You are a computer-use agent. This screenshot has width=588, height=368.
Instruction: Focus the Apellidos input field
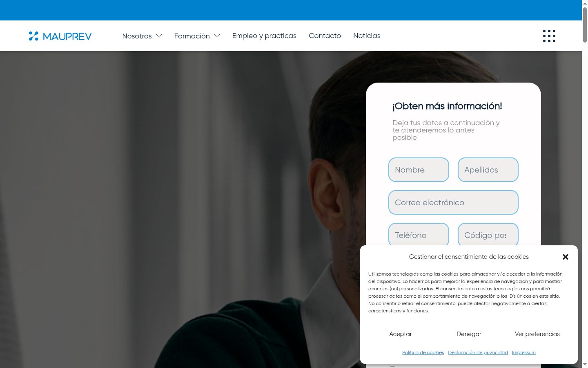point(488,170)
